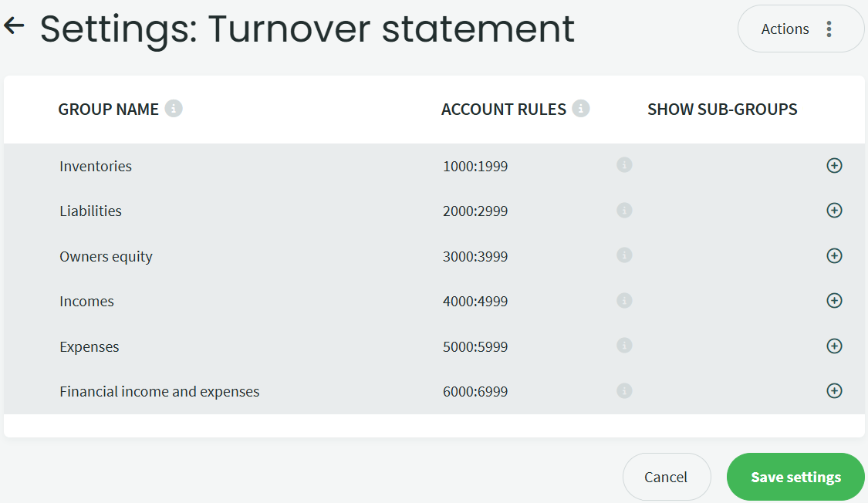The width and height of the screenshot is (868, 503).
Task: Edit the Inventories group name field
Action: click(96, 166)
